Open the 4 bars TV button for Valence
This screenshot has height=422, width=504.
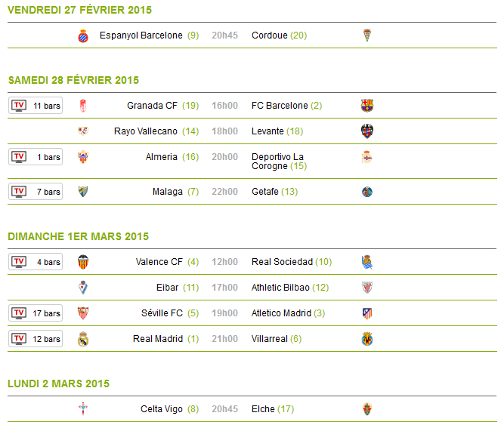coord(36,262)
